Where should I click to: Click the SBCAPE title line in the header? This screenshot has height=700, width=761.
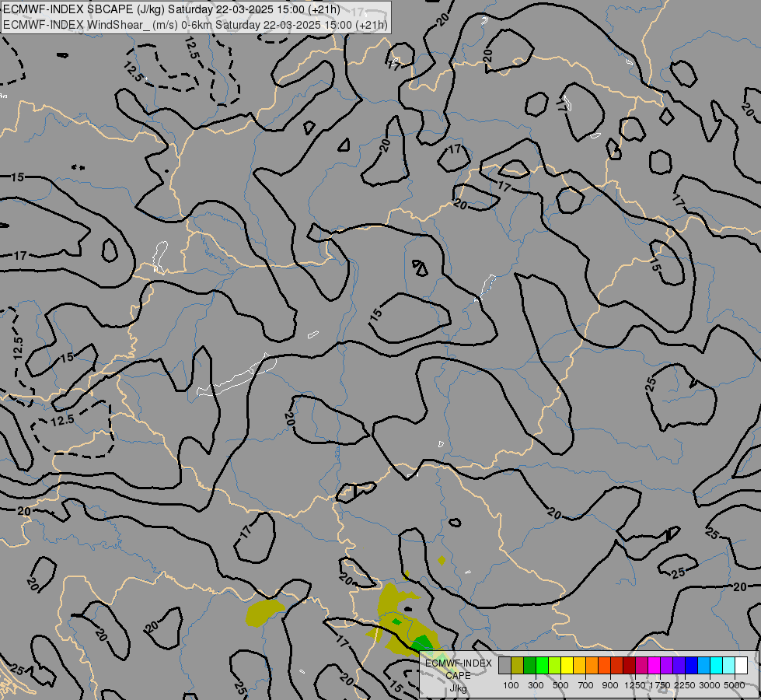(x=171, y=9)
